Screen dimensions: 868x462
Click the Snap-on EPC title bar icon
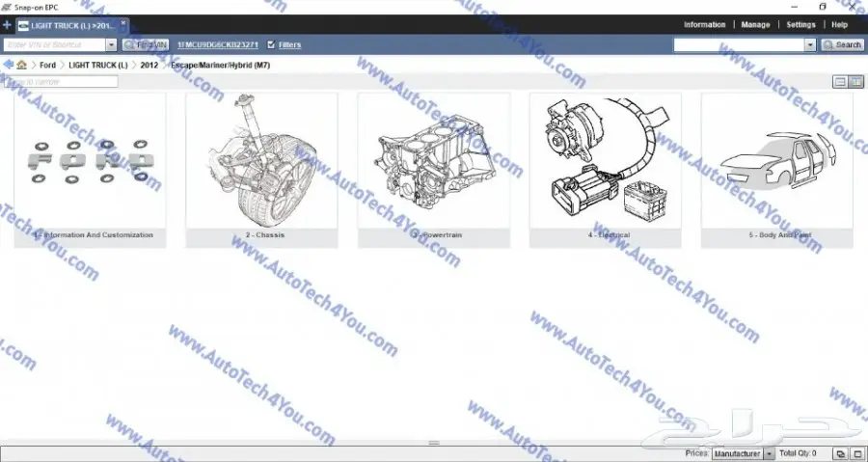(6, 7)
